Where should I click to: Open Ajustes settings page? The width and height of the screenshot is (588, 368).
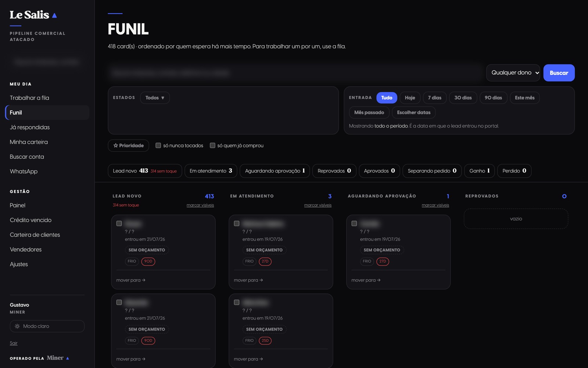coord(47,264)
